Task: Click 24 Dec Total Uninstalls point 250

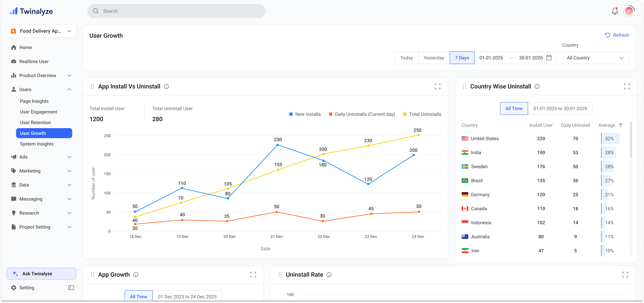Action: tap(418, 135)
